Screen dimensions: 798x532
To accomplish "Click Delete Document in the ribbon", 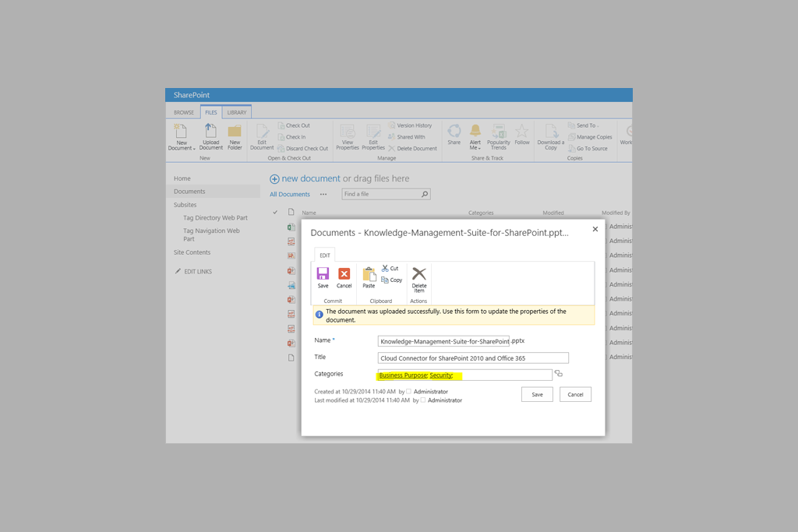I will tap(413, 149).
